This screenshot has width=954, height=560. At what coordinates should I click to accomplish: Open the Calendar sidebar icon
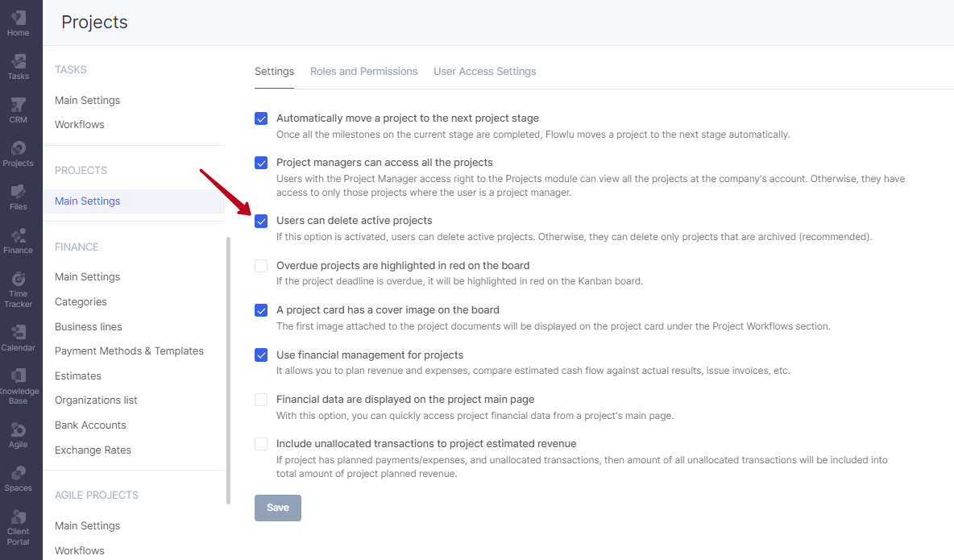[x=19, y=332]
